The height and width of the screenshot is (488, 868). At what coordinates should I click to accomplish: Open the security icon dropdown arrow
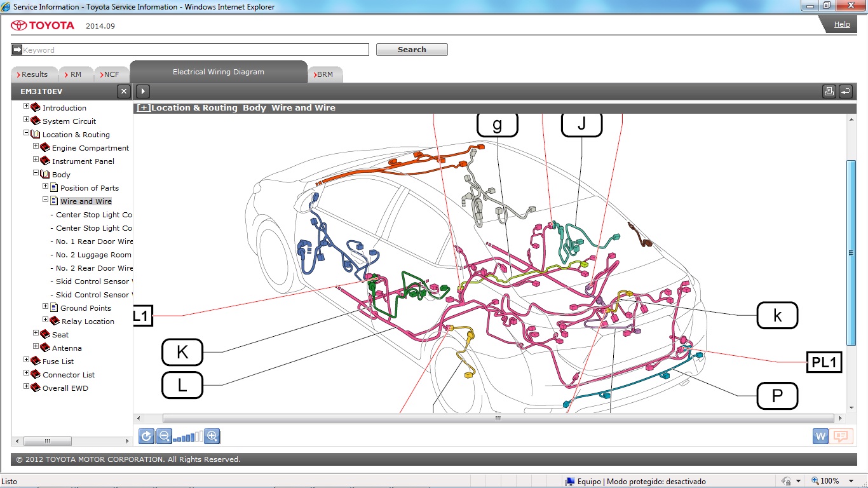click(x=797, y=481)
